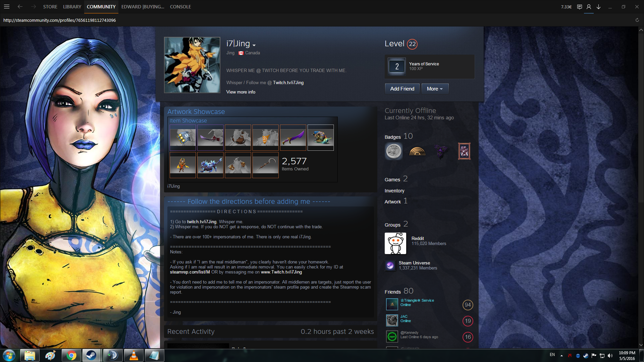
Task: Open the View more info link
Action: 240,92
